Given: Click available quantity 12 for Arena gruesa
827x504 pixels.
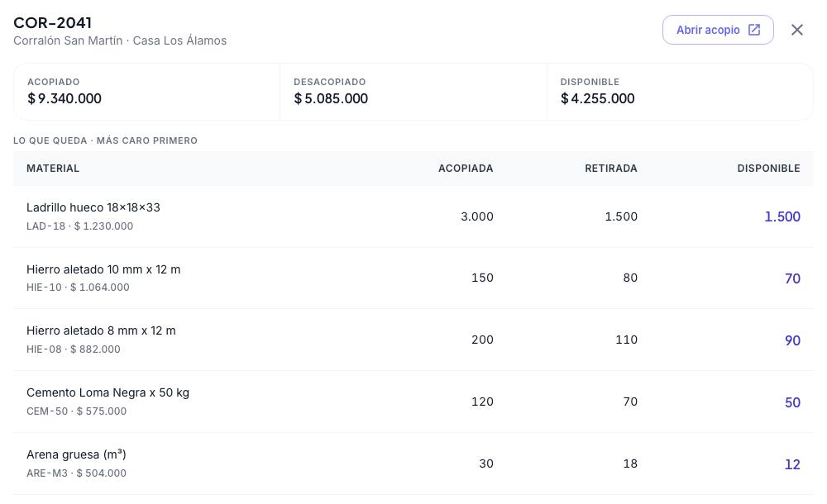Looking at the screenshot, I should click(792, 464).
